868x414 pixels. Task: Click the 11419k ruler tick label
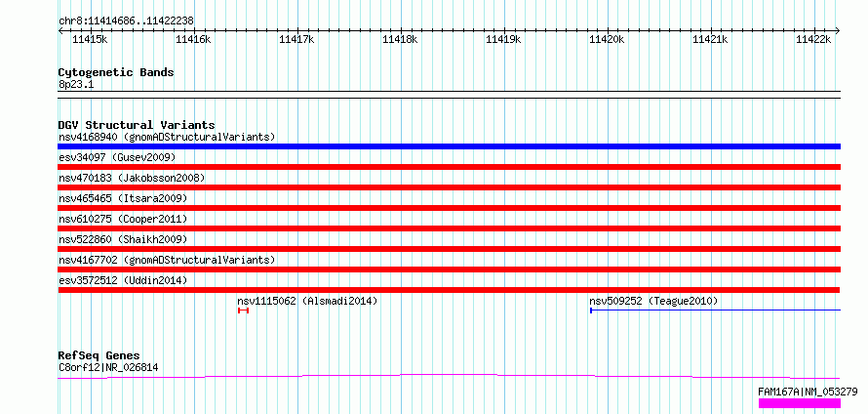tap(503, 39)
